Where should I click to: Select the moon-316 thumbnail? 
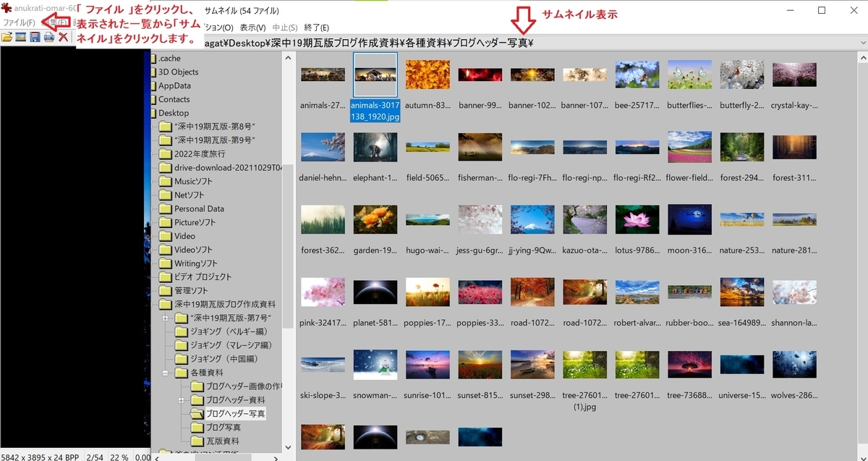coord(690,219)
